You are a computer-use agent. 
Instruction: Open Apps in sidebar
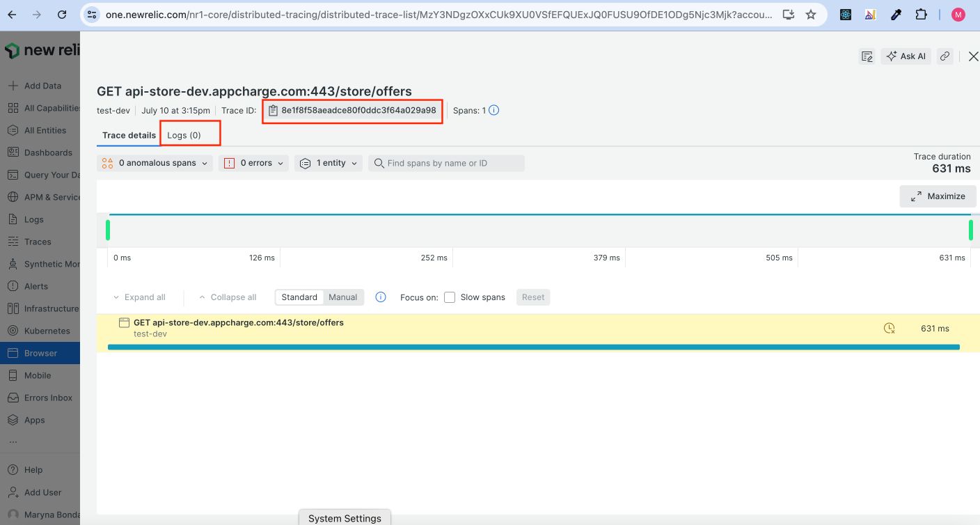pyautogui.click(x=40, y=420)
